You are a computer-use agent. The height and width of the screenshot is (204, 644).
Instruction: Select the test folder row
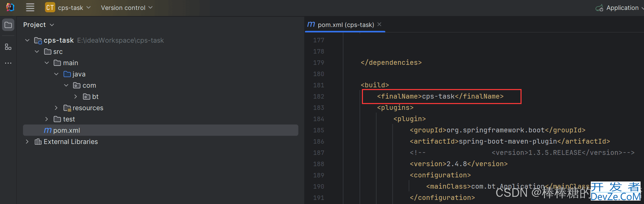pyautogui.click(x=161, y=119)
